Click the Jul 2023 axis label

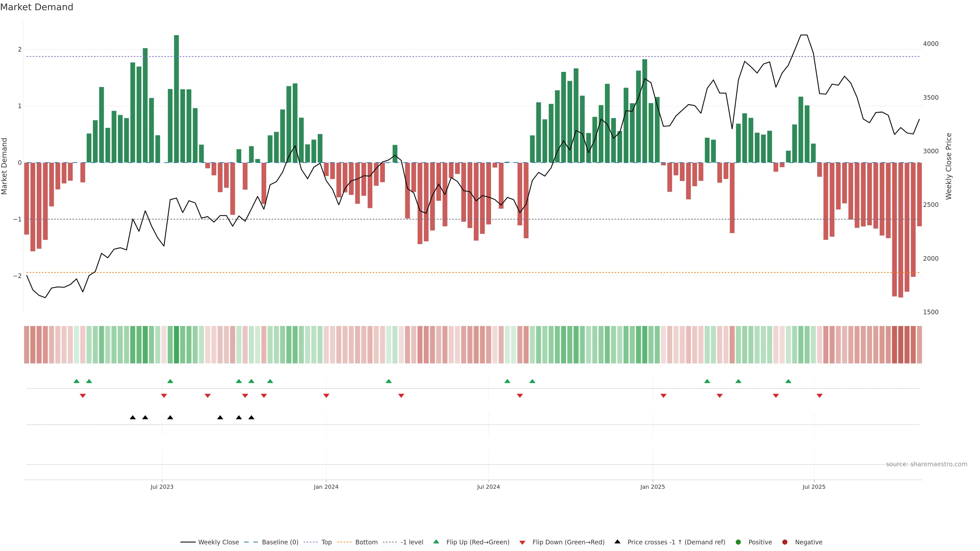162,487
